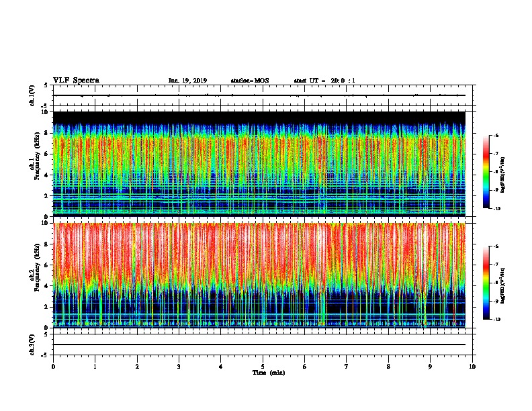Click time axis tick label "1"

95,367
